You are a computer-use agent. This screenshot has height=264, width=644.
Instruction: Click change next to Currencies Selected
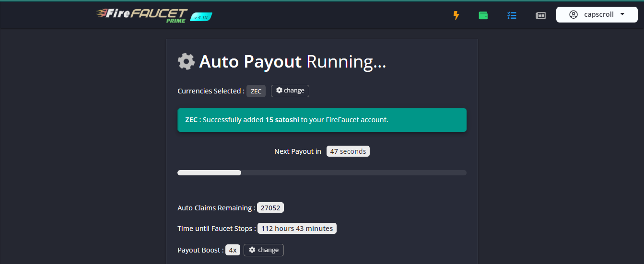(x=290, y=91)
